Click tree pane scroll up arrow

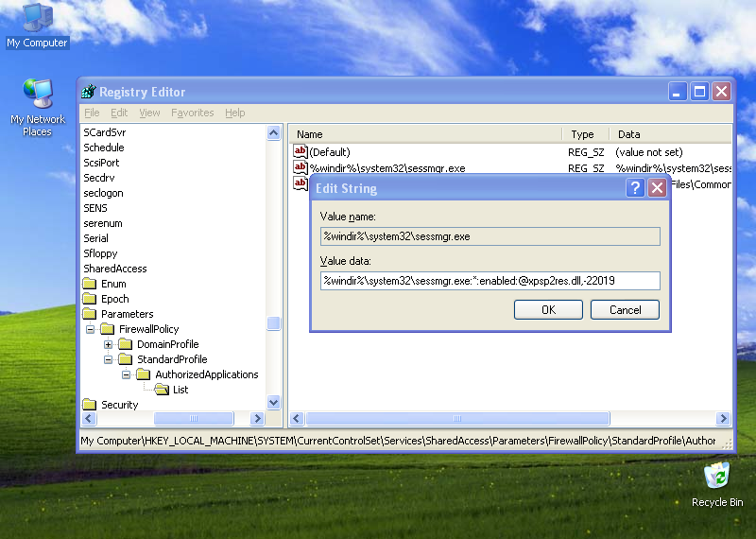[273, 132]
